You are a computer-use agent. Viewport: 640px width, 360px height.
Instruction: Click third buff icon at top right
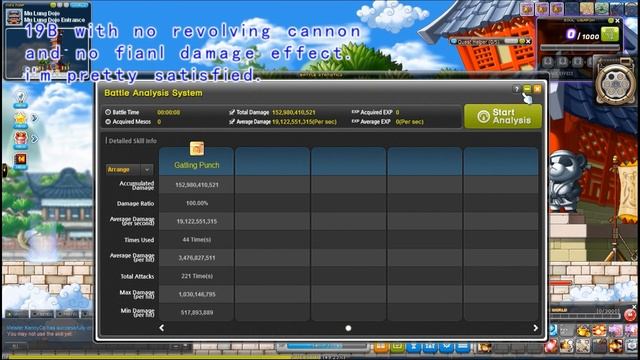click(557, 9)
